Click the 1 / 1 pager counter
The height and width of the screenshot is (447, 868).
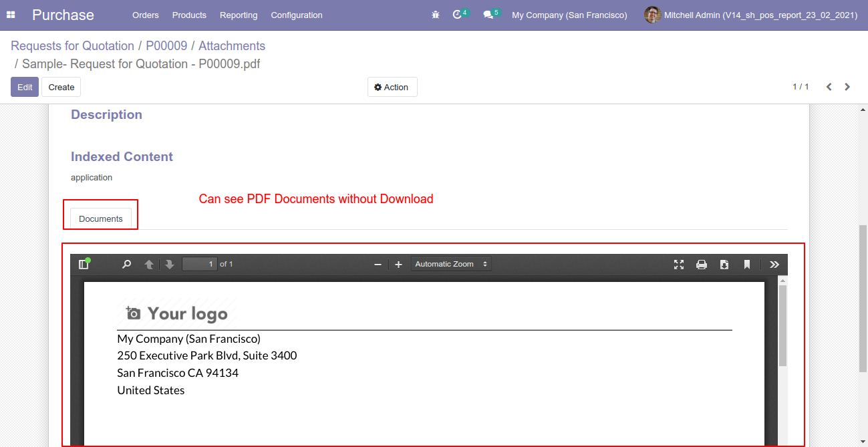coord(801,87)
